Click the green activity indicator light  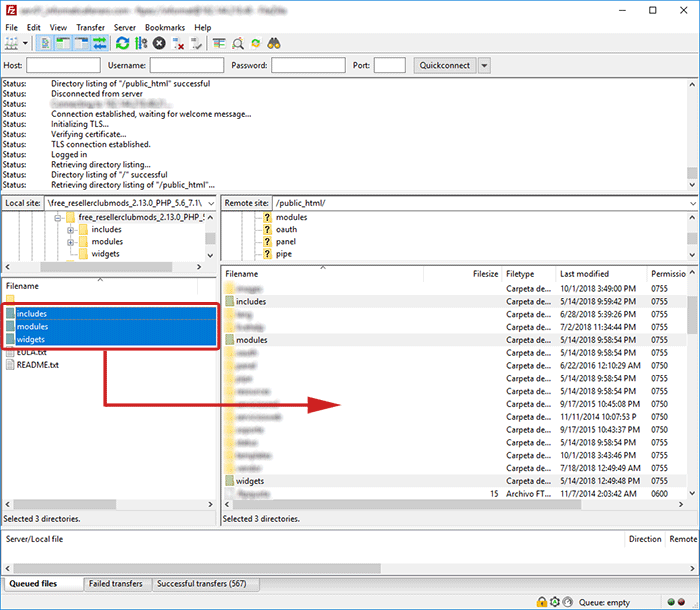click(x=671, y=602)
